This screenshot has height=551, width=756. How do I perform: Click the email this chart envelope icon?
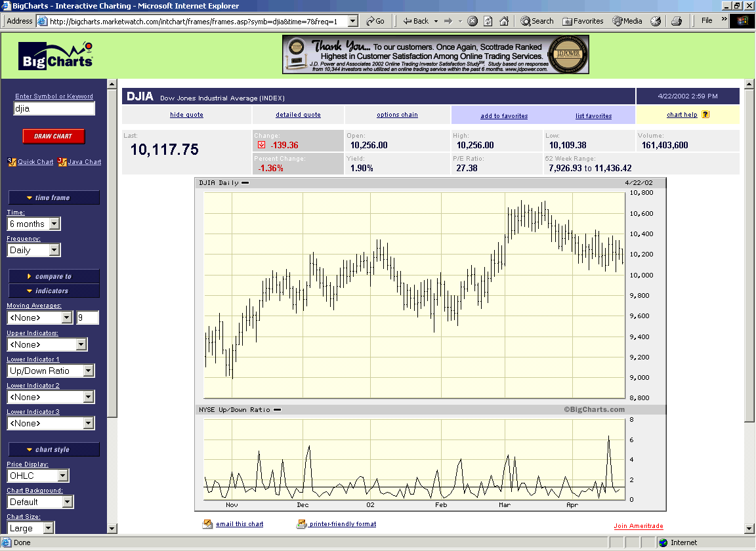(x=208, y=524)
